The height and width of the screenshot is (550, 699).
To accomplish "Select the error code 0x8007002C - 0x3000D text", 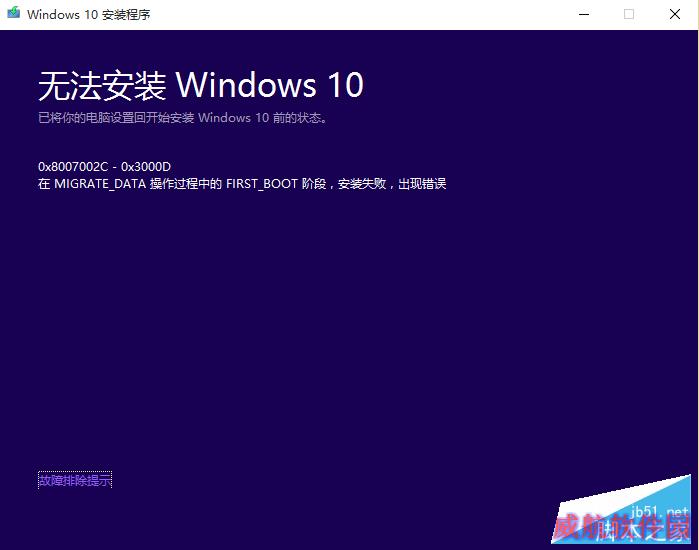I will [104, 167].
